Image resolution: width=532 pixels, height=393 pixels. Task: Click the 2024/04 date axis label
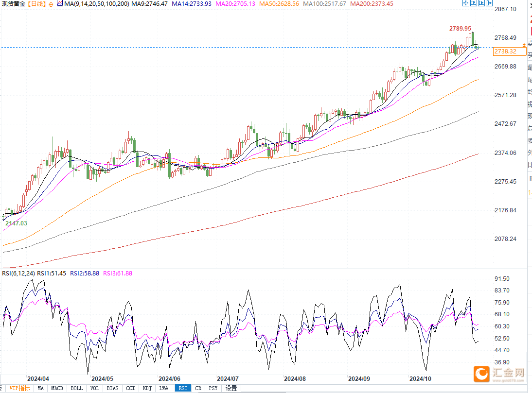[38, 379]
